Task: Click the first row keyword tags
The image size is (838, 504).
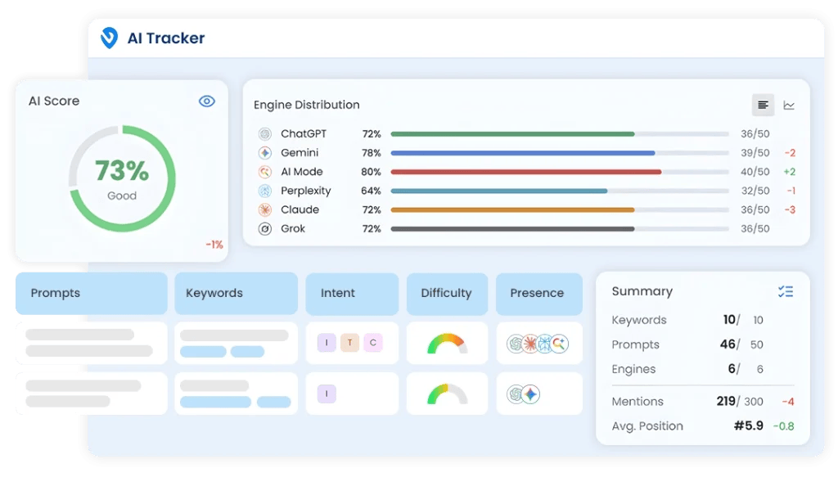Action: tap(223, 352)
